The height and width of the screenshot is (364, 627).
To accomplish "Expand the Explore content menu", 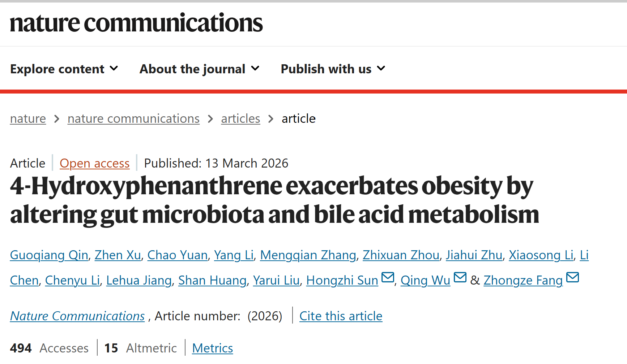I will pos(64,69).
